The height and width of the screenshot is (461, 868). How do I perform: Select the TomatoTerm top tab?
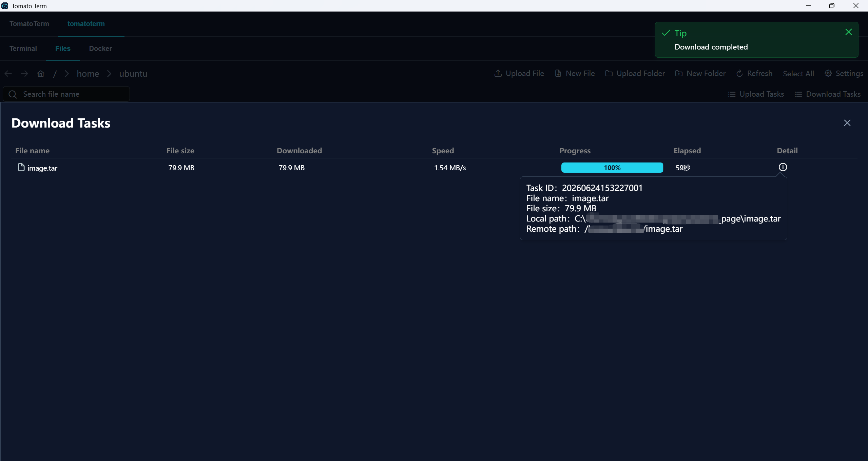pyautogui.click(x=29, y=24)
